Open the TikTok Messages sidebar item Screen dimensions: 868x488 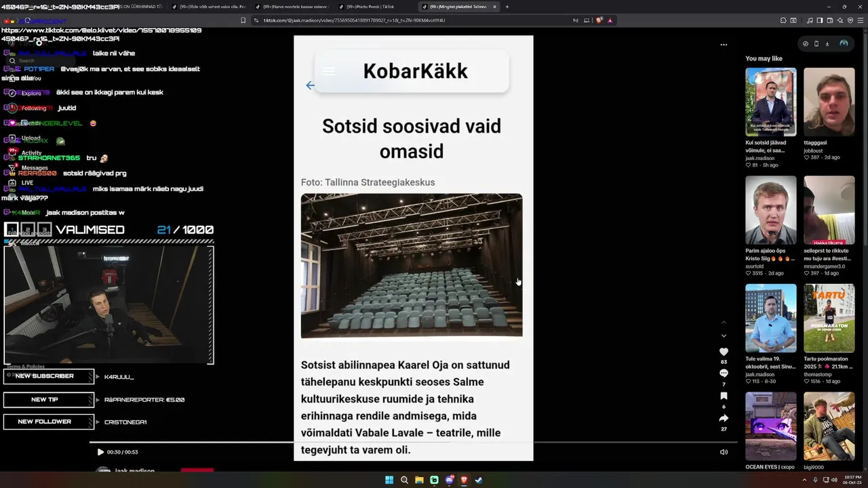pos(28,168)
